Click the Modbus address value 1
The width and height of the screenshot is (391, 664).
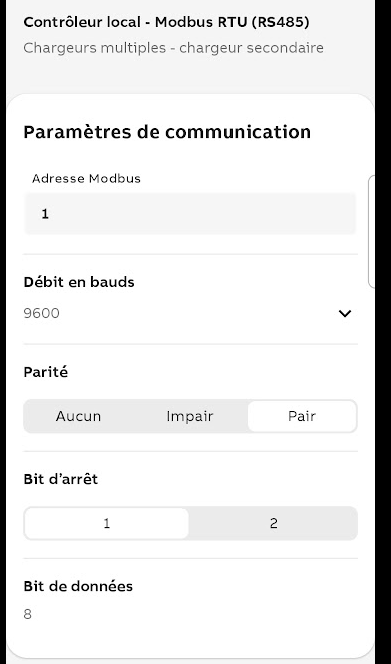click(x=45, y=214)
